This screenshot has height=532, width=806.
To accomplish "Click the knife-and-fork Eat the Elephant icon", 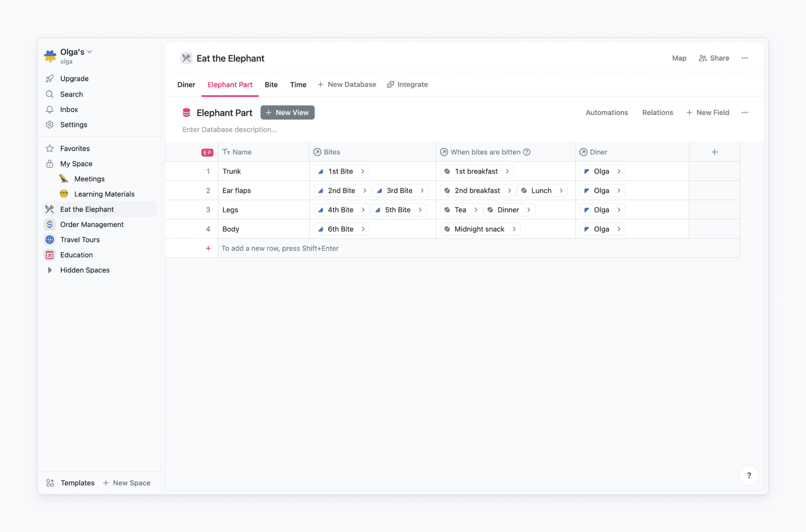I will (x=49, y=209).
